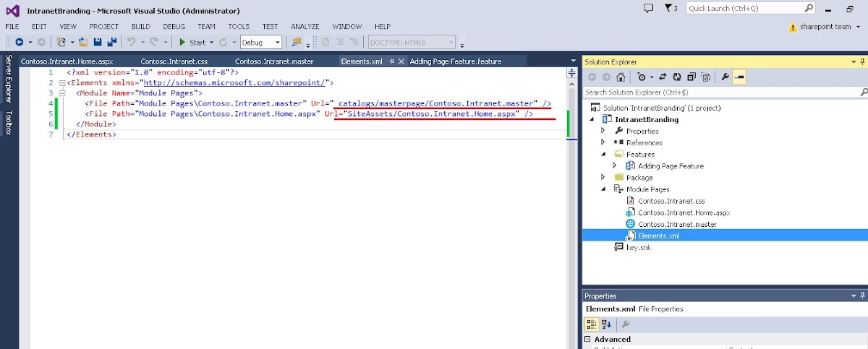Click the Collapse All icon in Solution Explorer

[x=692, y=77]
